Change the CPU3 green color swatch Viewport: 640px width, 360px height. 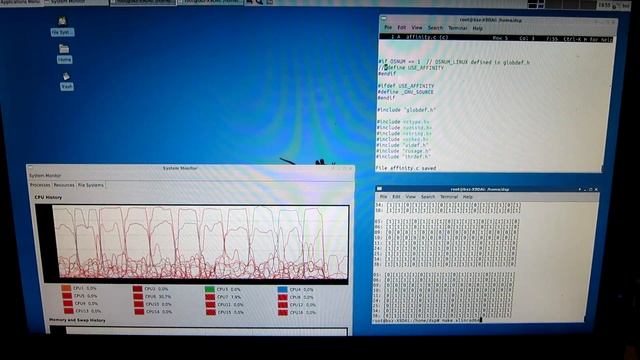point(209,289)
